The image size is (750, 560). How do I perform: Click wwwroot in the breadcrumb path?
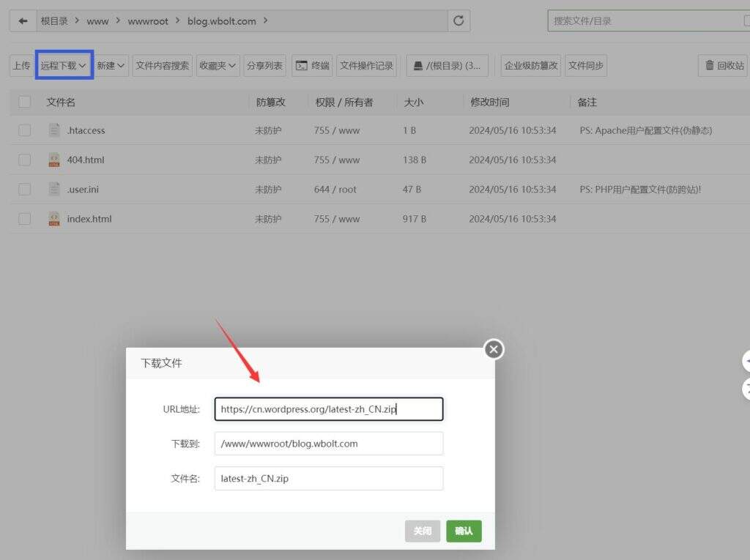[x=147, y=21]
